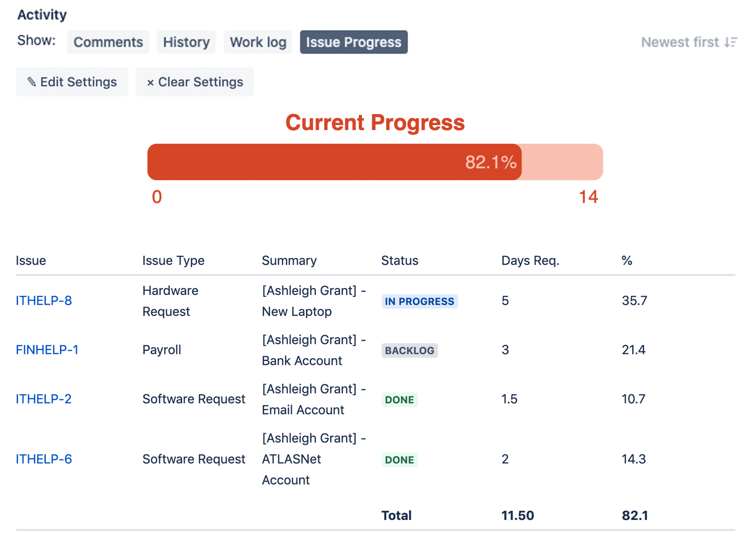Open issue ITHELP-8
The width and height of the screenshot is (756, 547).
[44, 301]
